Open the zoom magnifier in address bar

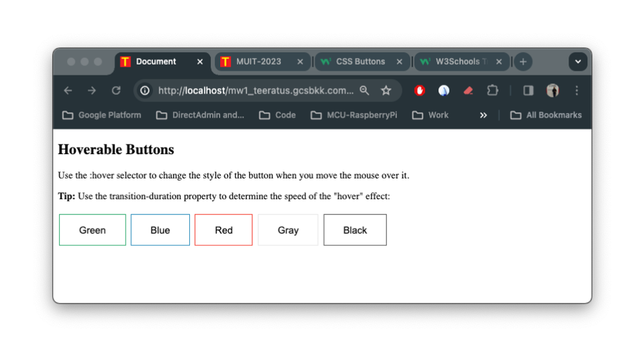[x=364, y=90]
